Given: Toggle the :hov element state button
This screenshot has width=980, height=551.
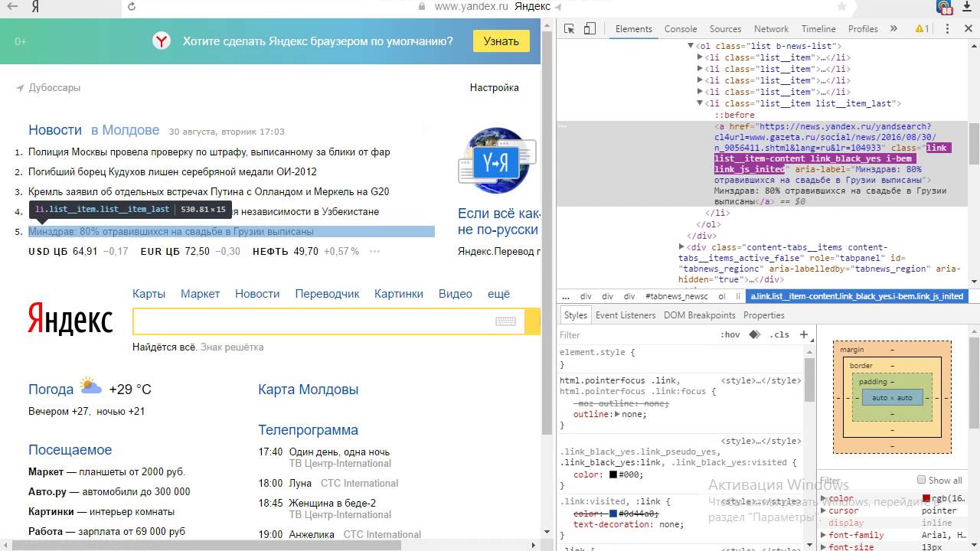Looking at the screenshot, I should click(730, 334).
